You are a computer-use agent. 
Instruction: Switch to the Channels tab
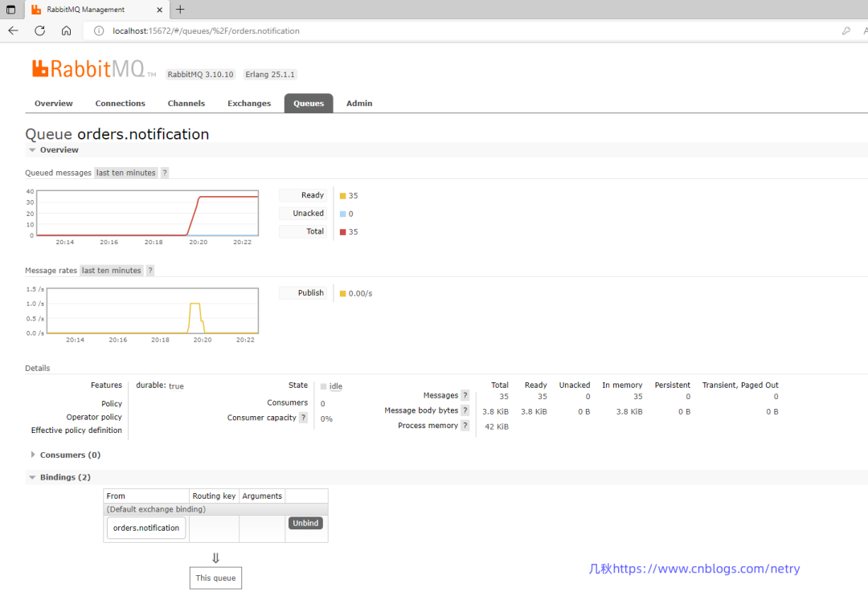[186, 104]
